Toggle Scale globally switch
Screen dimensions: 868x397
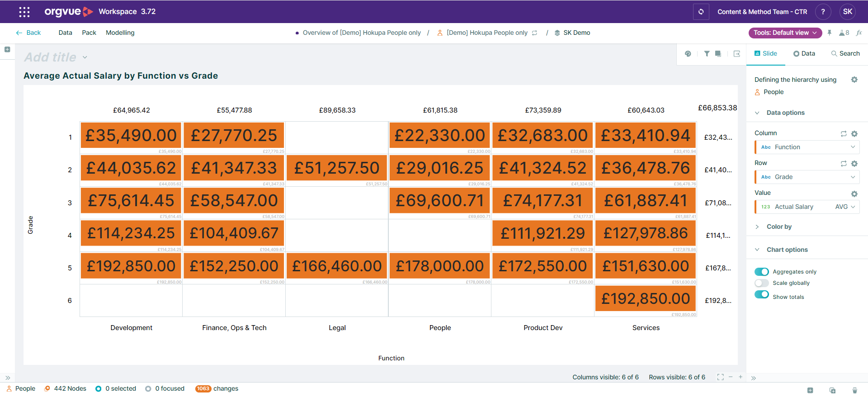(762, 283)
